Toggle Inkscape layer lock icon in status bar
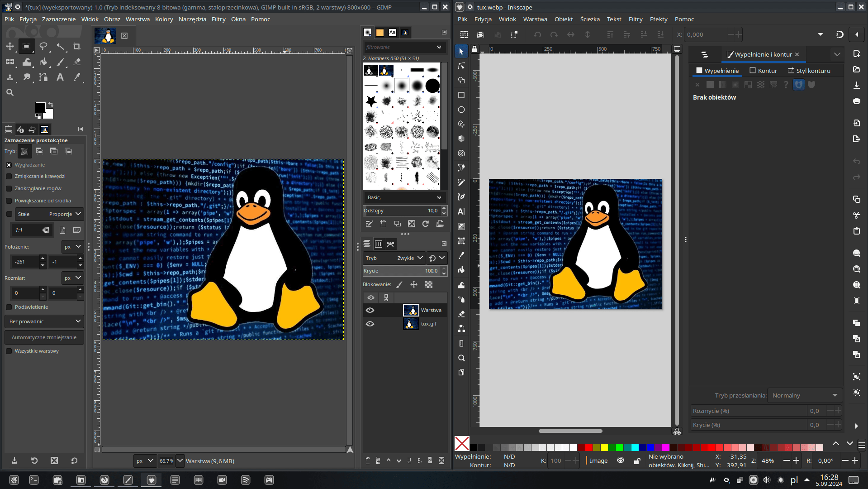 coord(637,460)
